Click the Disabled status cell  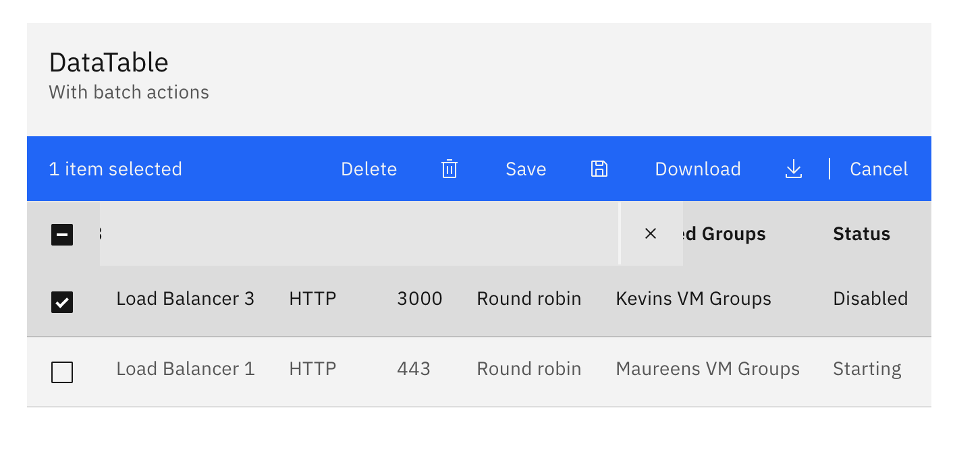point(869,298)
